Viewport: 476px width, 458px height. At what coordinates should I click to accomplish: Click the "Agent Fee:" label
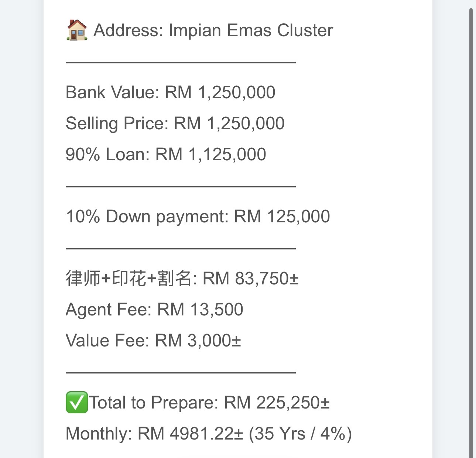109,310
